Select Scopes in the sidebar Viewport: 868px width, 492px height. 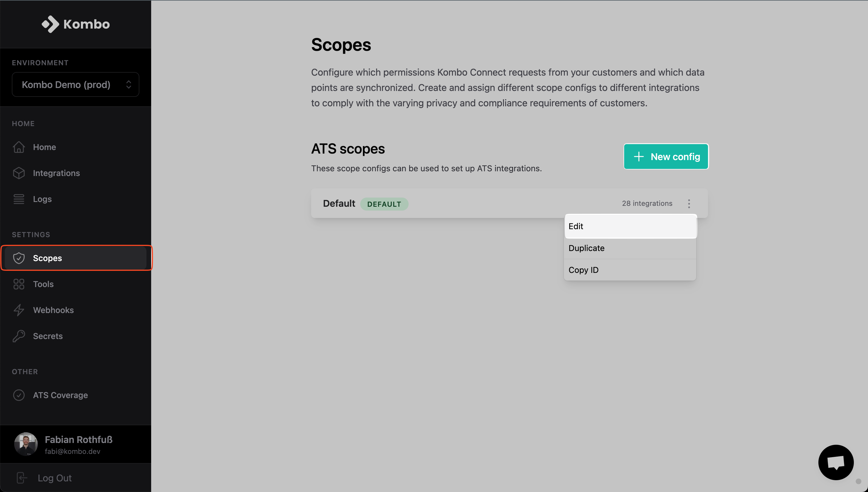pyautogui.click(x=76, y=258)
